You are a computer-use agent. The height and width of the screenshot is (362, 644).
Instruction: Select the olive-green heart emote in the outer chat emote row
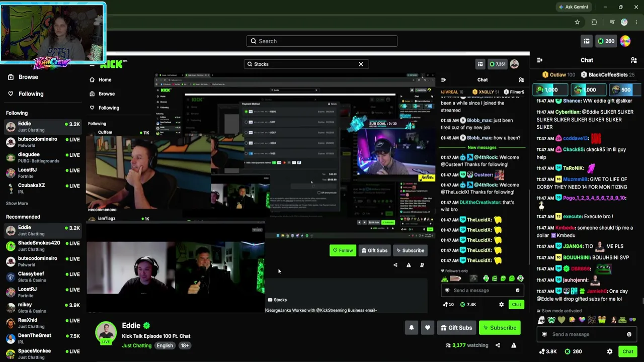tap(561, 320)
